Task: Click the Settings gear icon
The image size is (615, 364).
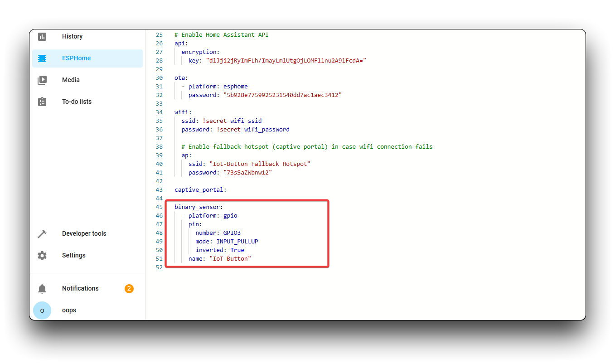Action: (42, 256)
